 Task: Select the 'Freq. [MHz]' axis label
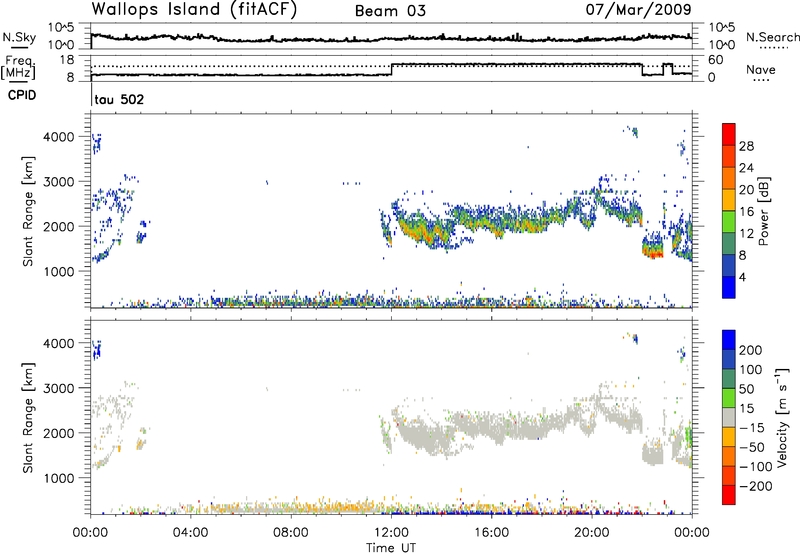(x=18, y=68)
